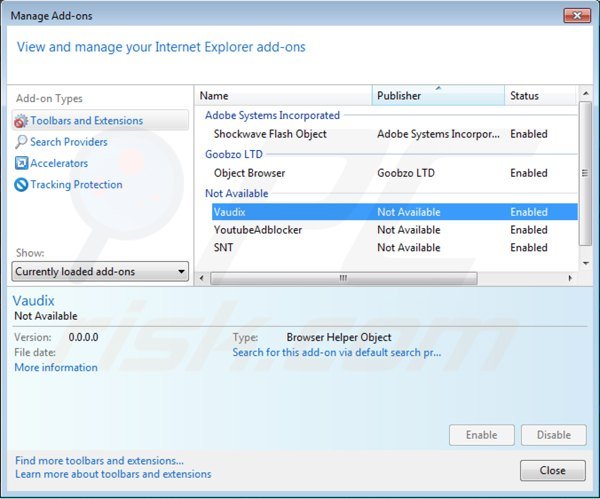This screenshot has width=600, height=499.
Task: Select the SNT add-on row
Action: pos(395,248)
